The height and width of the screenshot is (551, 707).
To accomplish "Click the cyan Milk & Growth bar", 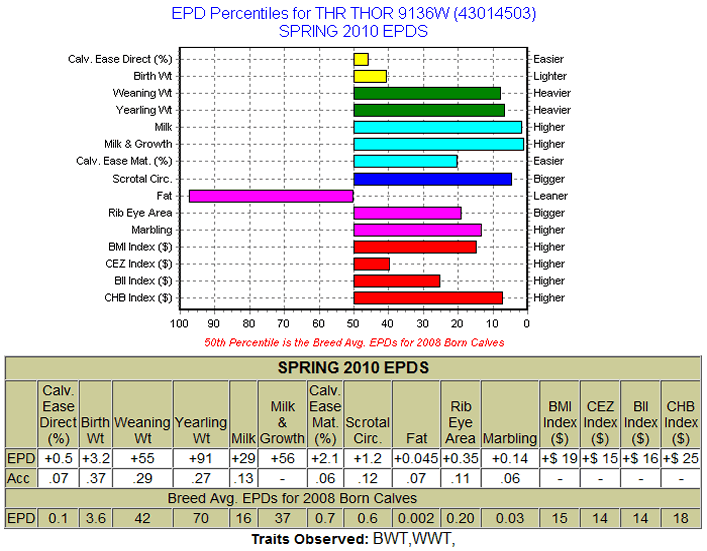I will click(438, 144).
